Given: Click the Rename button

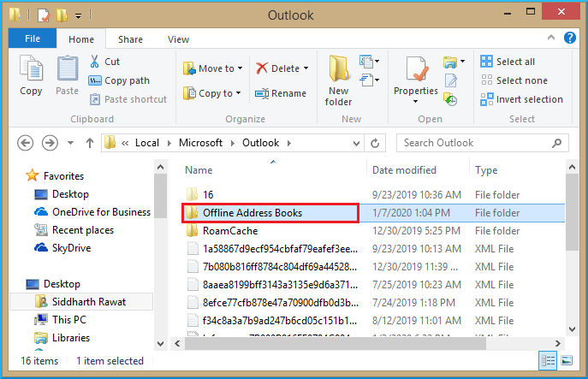Looking at the screenshot, I should click(x=281, y=93).
